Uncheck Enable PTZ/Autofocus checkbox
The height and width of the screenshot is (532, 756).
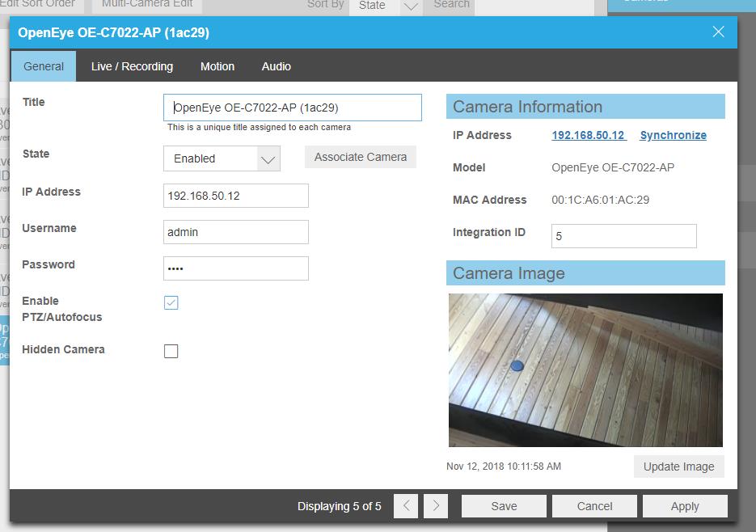coord(171,302)
